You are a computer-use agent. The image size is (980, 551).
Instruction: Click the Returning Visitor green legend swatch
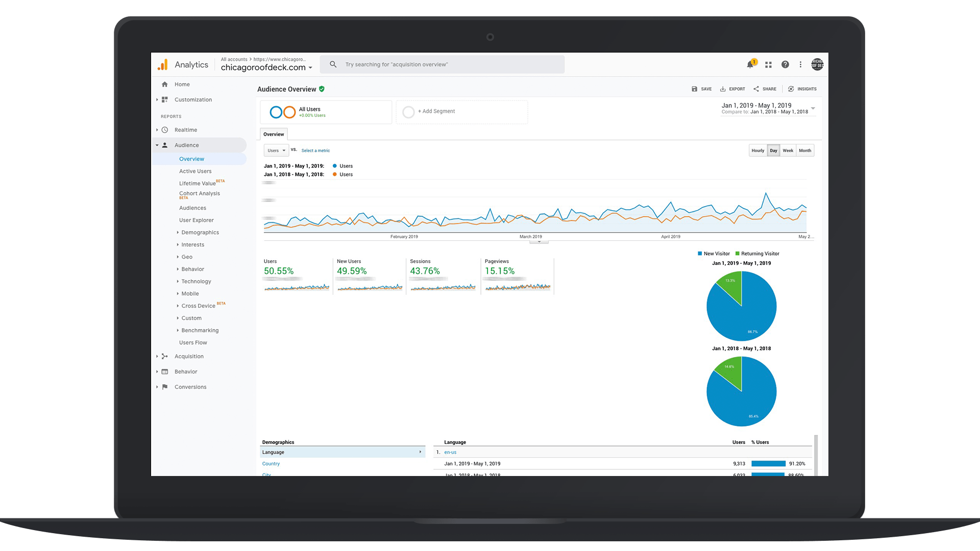(738, 254)
